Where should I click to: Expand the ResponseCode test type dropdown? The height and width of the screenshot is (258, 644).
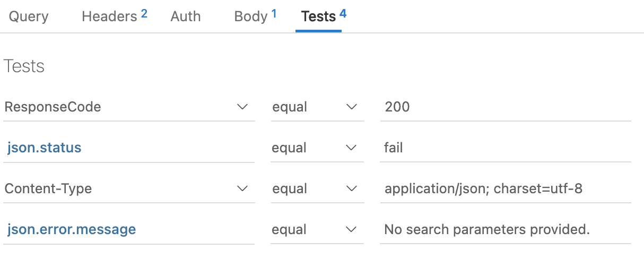(x=127, y=107)
